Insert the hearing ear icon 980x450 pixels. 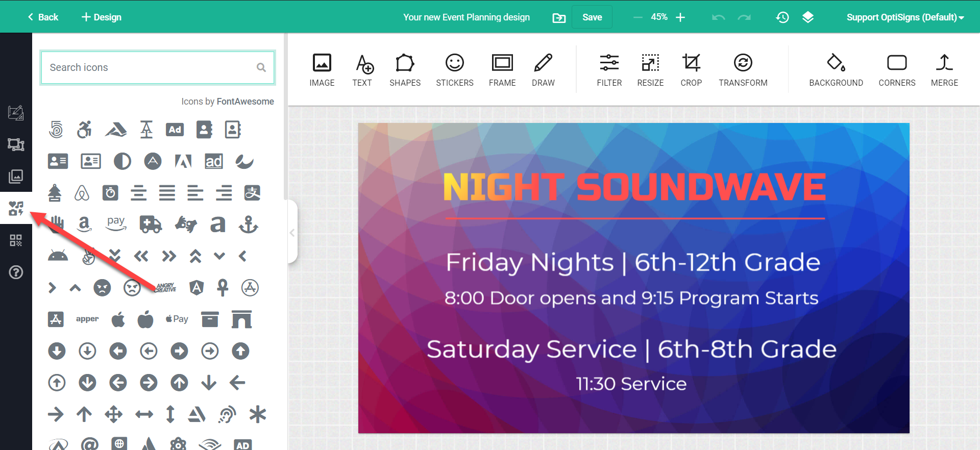pyautogui.click(x=227, y=414)
